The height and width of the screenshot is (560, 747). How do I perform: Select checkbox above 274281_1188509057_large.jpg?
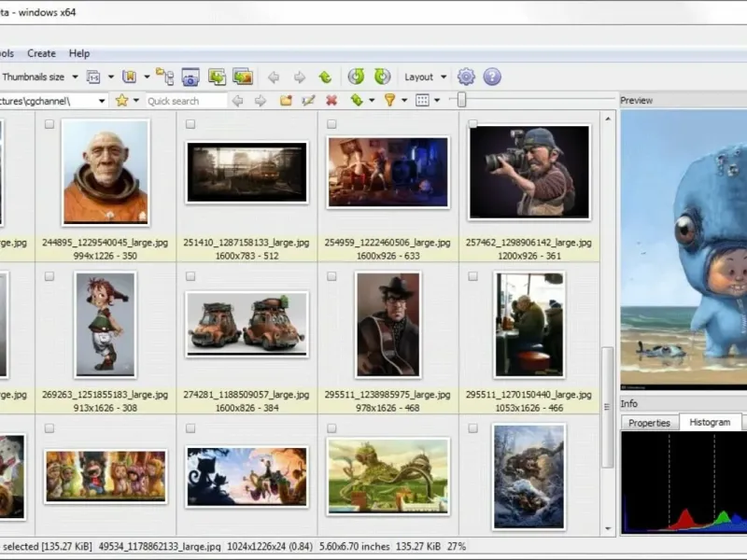190,276
